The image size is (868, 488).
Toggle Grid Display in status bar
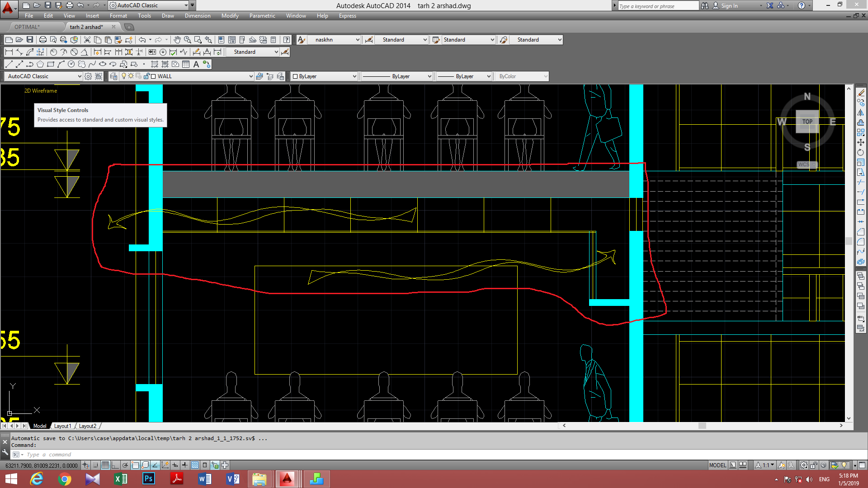(x=105, y=465)
